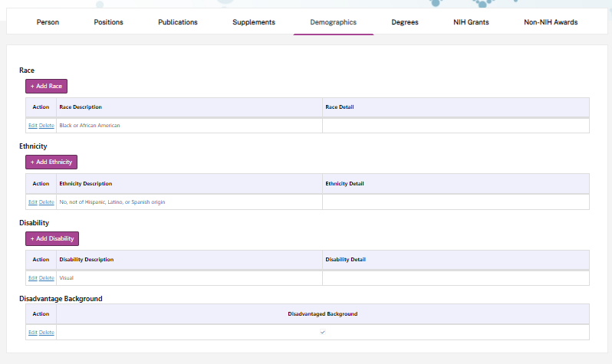Select the Ethnicity Detail column header
The height and width of the screenshot is (364, 612).
click(456, 184)
